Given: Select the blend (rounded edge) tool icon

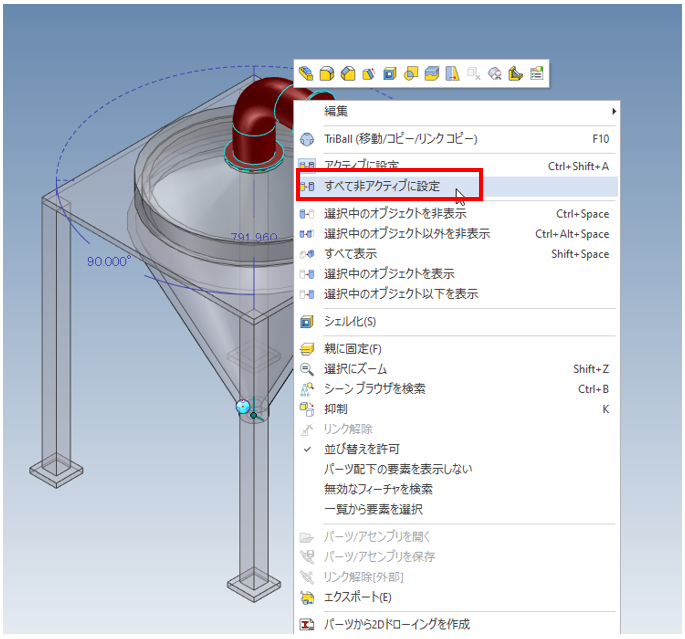Looking at the screenshot, I should (327, 73).
